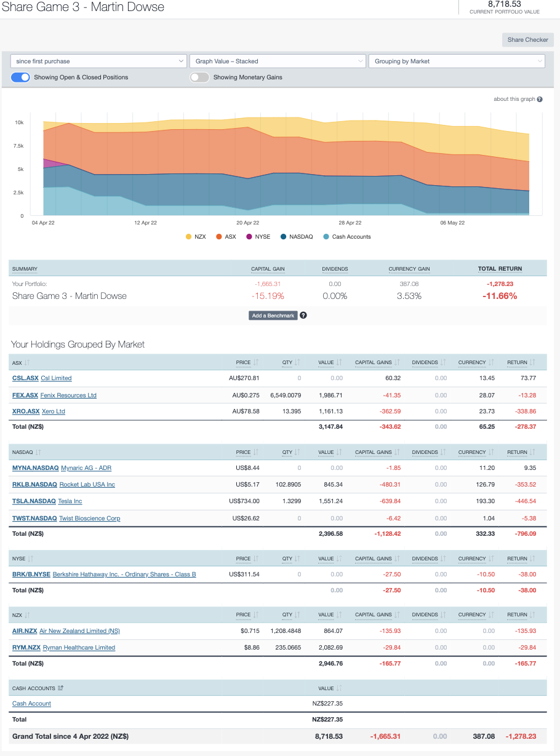The image size is (560, 756).
Task: Open the "Grouping by Market" dropdown
Action: tap(456, 61)
